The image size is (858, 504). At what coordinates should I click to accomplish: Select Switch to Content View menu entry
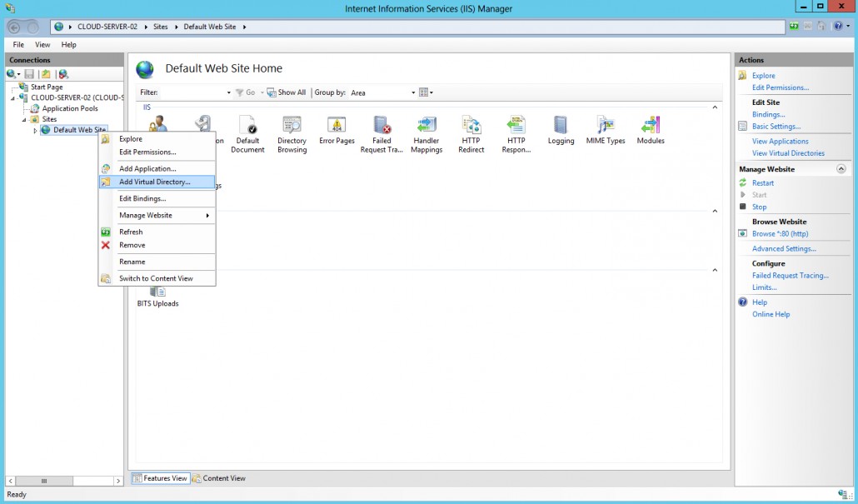click(157, 278)
